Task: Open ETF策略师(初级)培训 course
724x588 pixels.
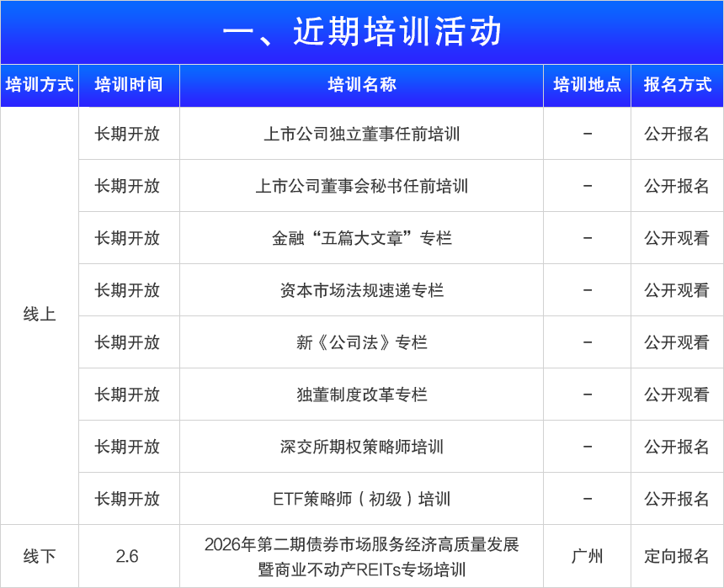Action: 361,499
